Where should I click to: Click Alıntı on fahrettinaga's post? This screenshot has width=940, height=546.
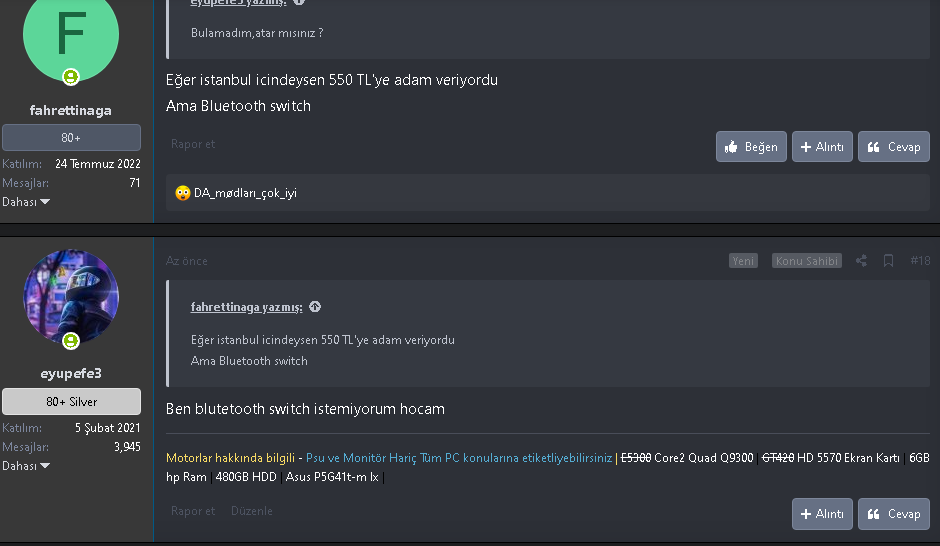point(822,147)
